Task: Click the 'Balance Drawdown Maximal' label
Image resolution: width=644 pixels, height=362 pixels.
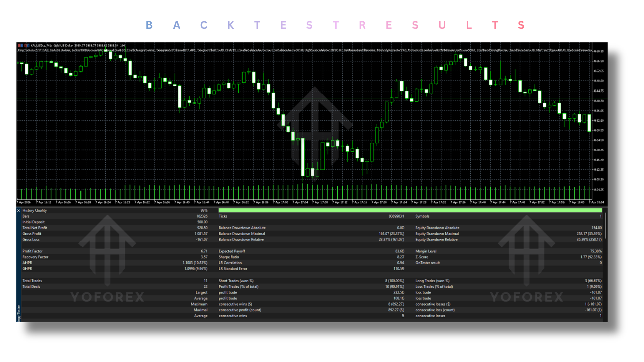Action: point(242,234)
